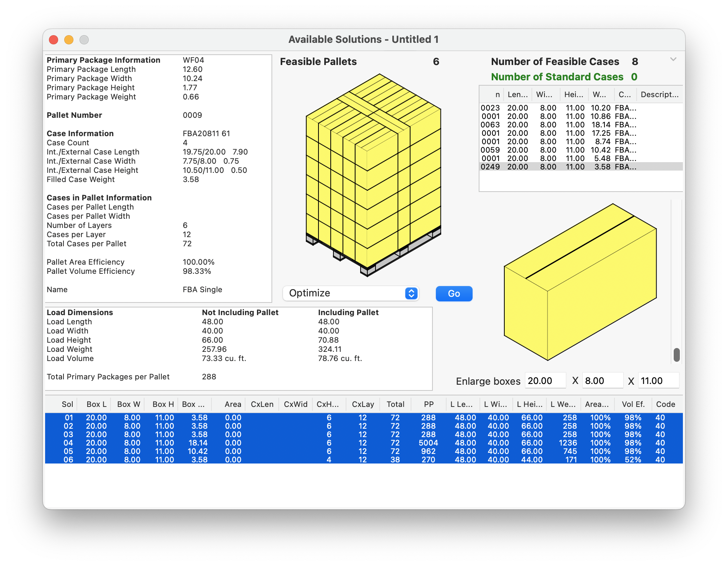
Task: Click Load Volume 78.76 cu. ft.
Action: tap(340, 358)
